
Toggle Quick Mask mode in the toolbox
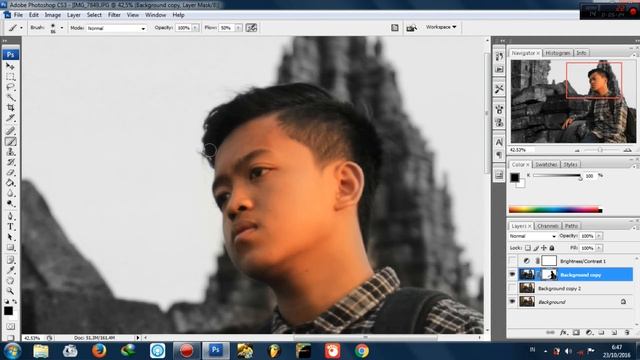click(11, 327)
